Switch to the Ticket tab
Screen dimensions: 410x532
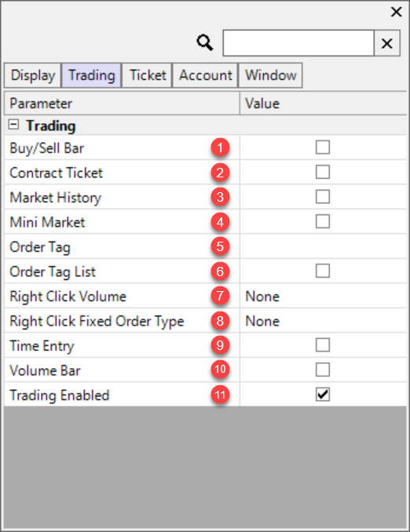(148, 75)
